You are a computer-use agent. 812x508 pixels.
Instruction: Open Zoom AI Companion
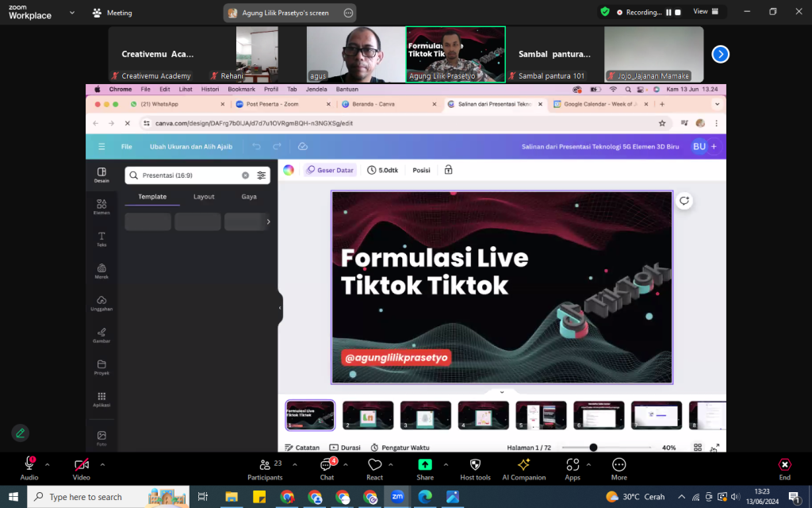523,469
